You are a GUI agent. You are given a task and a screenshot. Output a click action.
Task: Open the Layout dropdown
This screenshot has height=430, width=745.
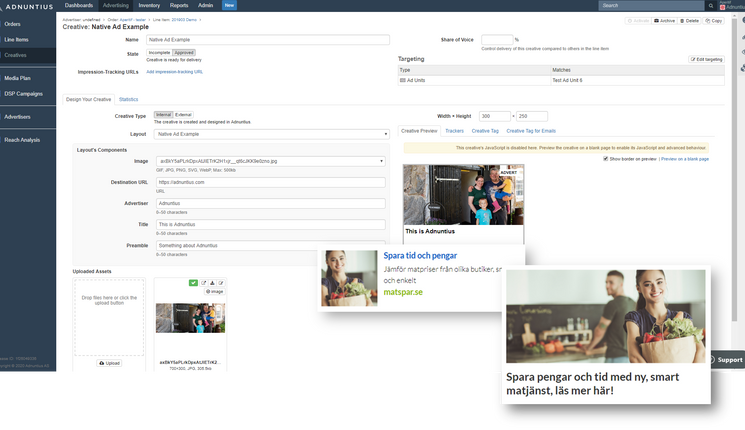click(271, 134)
